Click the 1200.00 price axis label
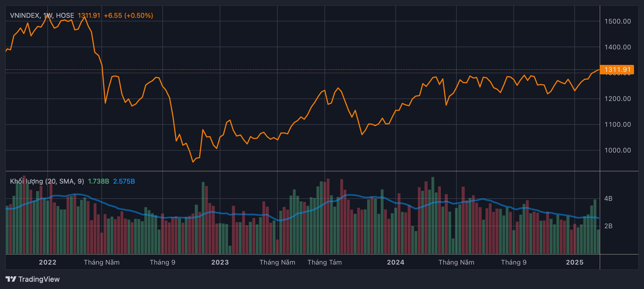 tap(618, 99)
